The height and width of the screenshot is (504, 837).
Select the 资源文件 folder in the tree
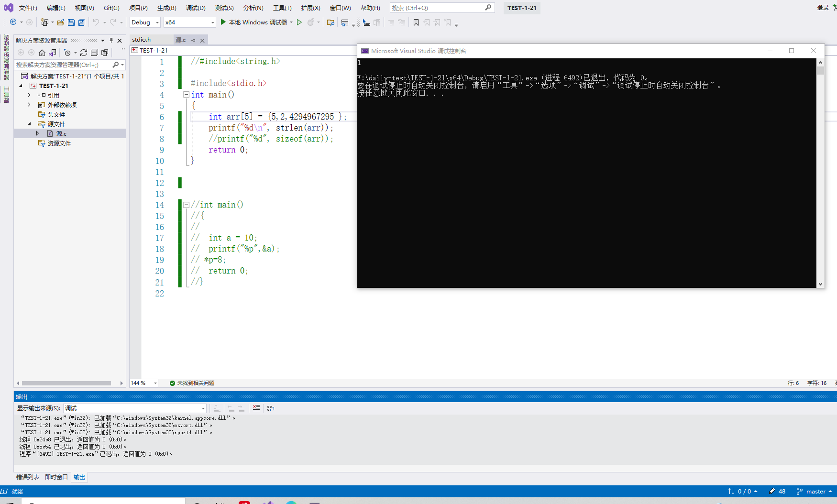pos(55,143)
